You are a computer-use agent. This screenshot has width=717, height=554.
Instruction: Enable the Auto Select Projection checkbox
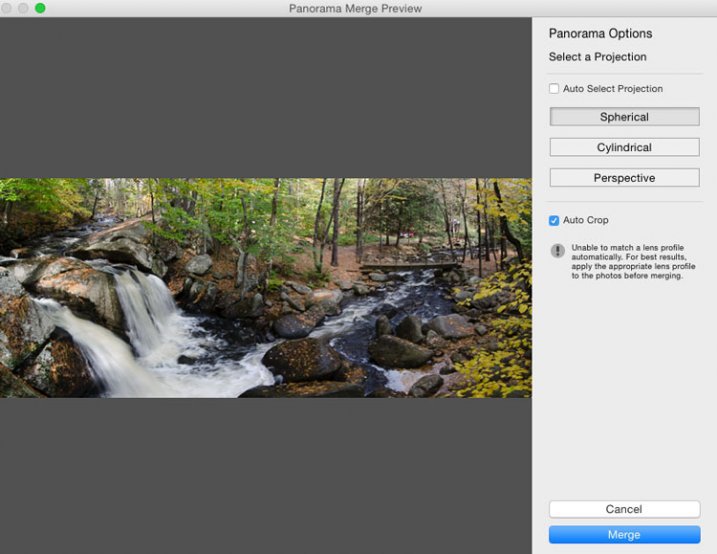click(554, 89)
